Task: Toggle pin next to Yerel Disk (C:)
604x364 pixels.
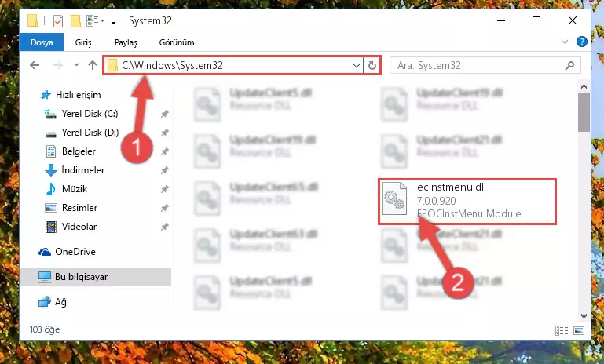Action: pos(164,114)
